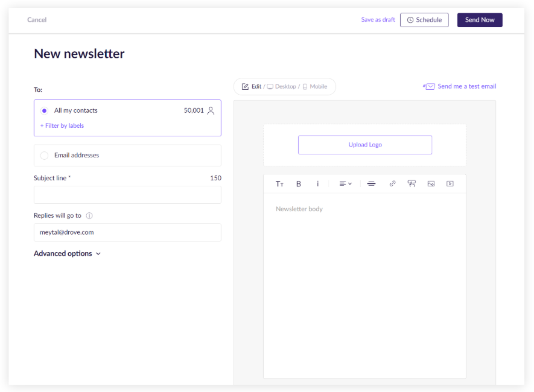The width and height of the screenshot is (534, 392).
Task: Click info icon beside Replies will go to
Action: point(89,216)
